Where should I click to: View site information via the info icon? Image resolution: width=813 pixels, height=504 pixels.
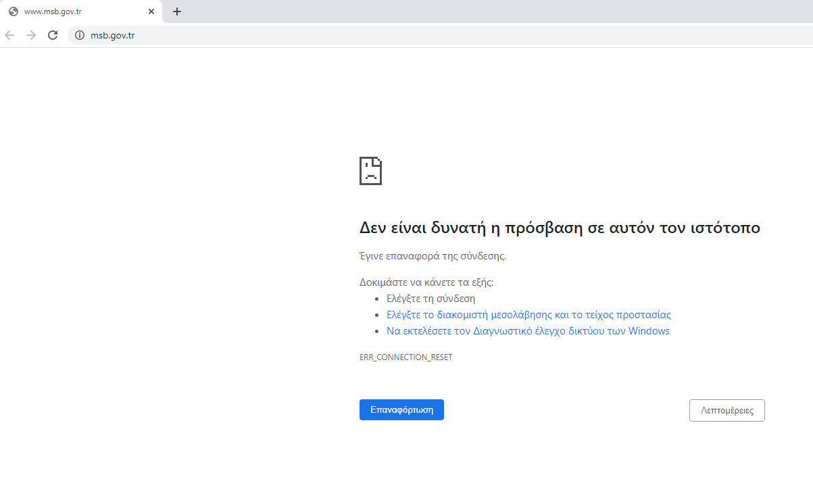(80, 35)
